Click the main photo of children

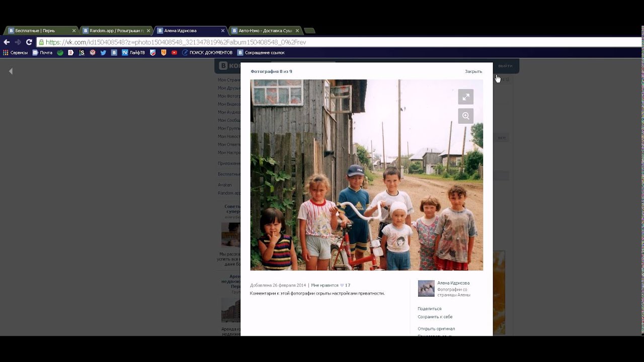(x=366, y=175)
